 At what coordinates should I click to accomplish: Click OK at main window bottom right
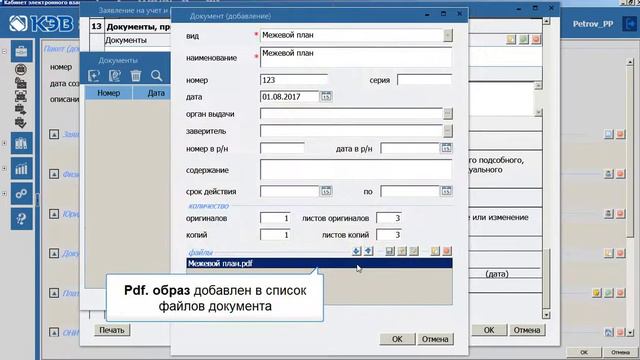[x=584, y=352]
